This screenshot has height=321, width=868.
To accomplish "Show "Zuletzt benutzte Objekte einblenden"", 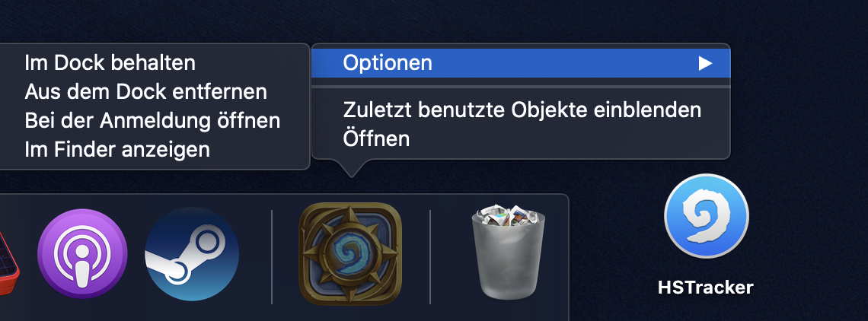I will tap(522, 110).
